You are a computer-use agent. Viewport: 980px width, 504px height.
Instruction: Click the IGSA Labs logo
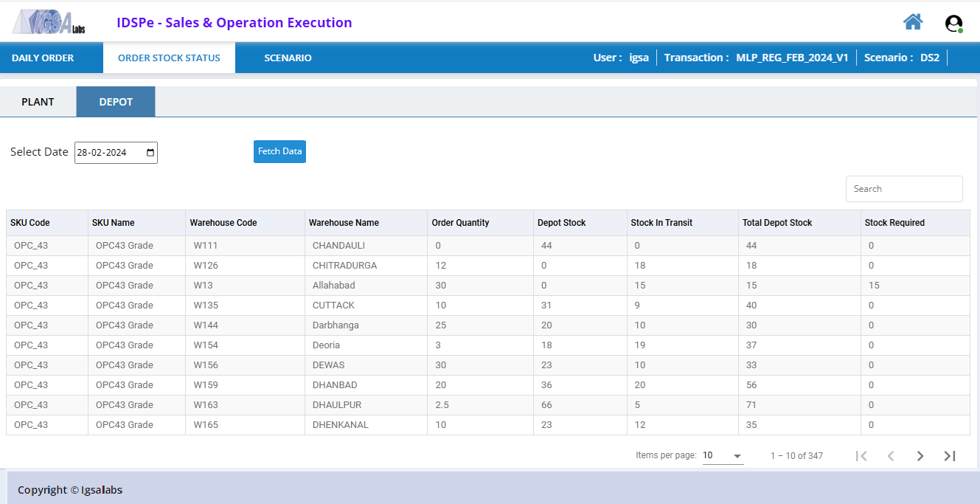click(x=49, y=22)
